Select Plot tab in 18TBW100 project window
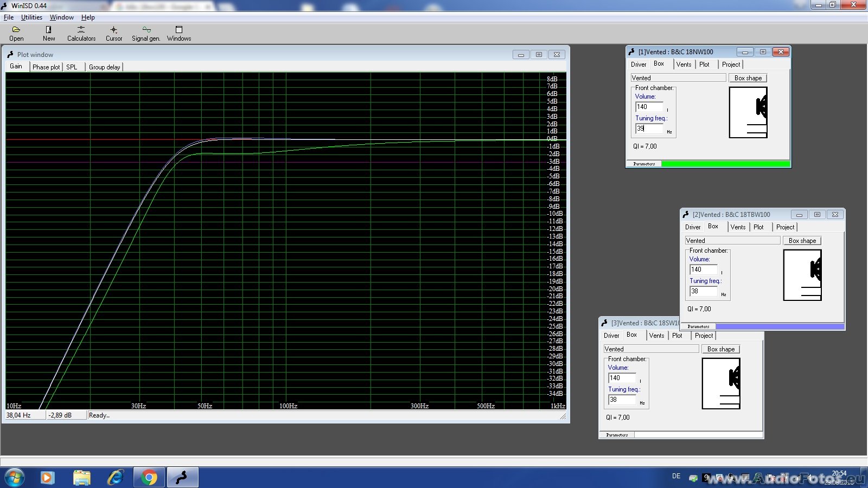The height and width of the screenshot is (488, 868). point(759,227)
